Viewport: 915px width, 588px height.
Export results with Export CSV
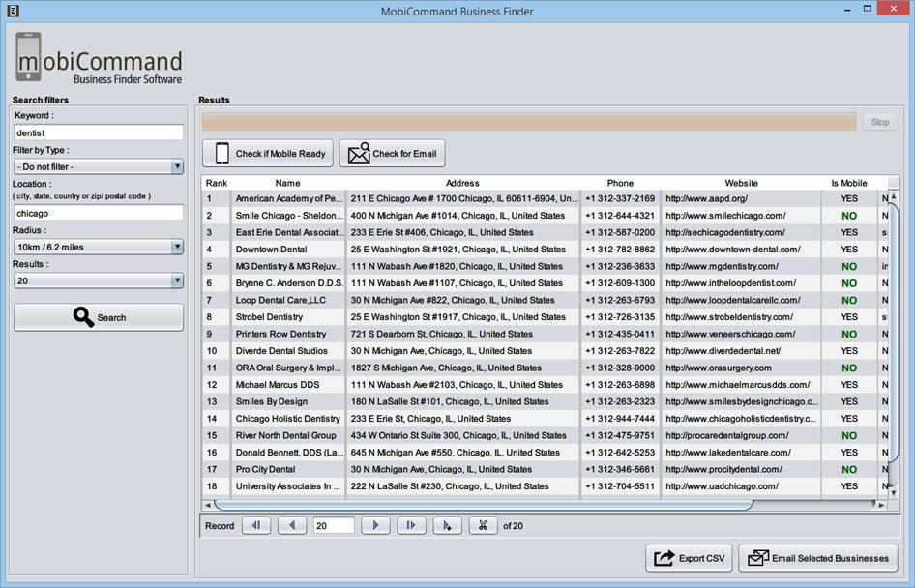pyautogui.click(x=690, y=558)
